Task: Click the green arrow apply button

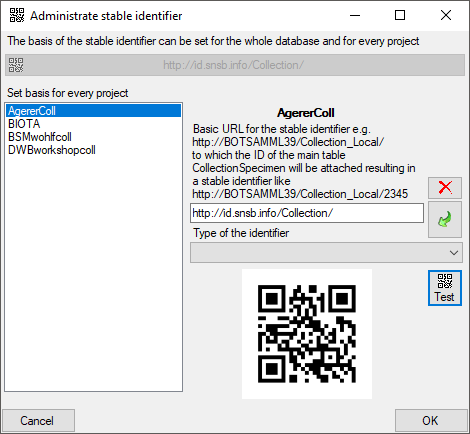Action: pyautogui.click(x=445, y=219)
